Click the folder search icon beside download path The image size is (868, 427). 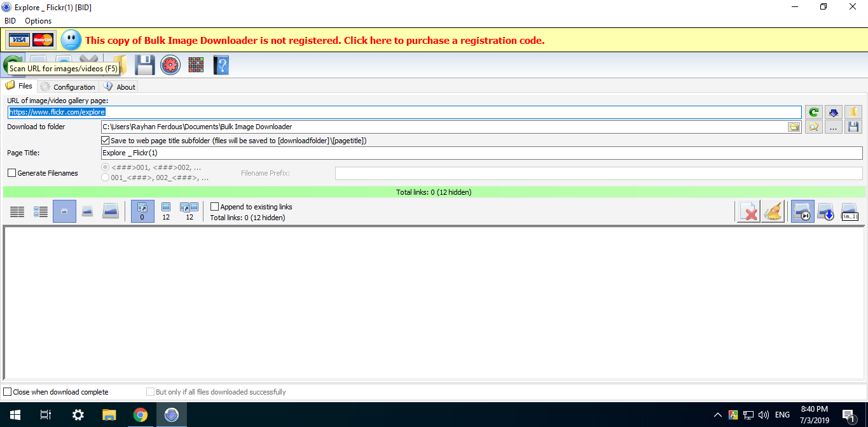(x=813, y=127)
